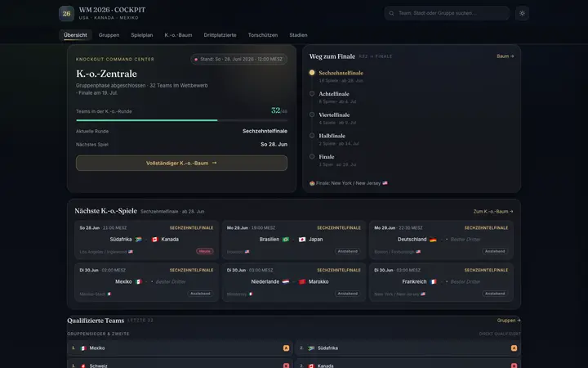The width and height of the screenshot is (588, 368).
Task: Click the 'Japan' team name
Action: 315,239
